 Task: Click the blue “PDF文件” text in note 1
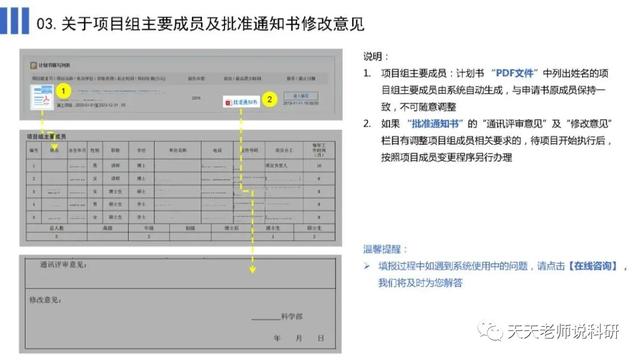click(515, 73)
